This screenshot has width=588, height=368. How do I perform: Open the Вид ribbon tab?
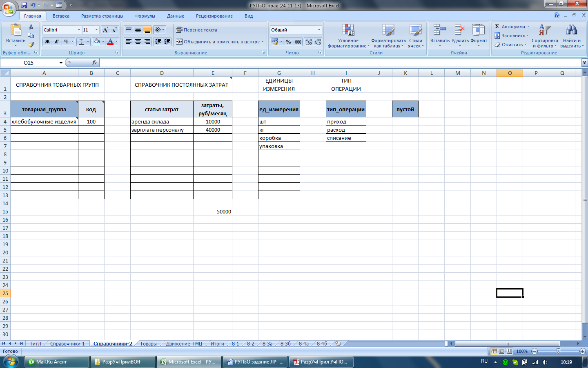pos(249,16)
